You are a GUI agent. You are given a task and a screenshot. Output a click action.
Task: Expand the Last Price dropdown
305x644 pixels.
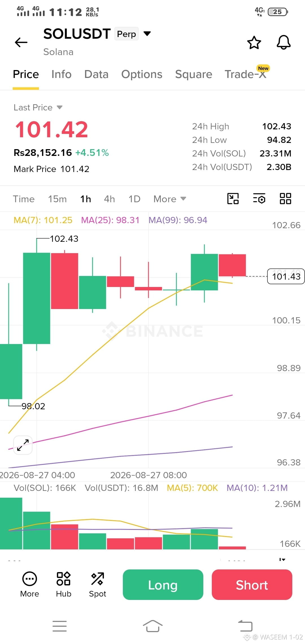pos(59,107)
